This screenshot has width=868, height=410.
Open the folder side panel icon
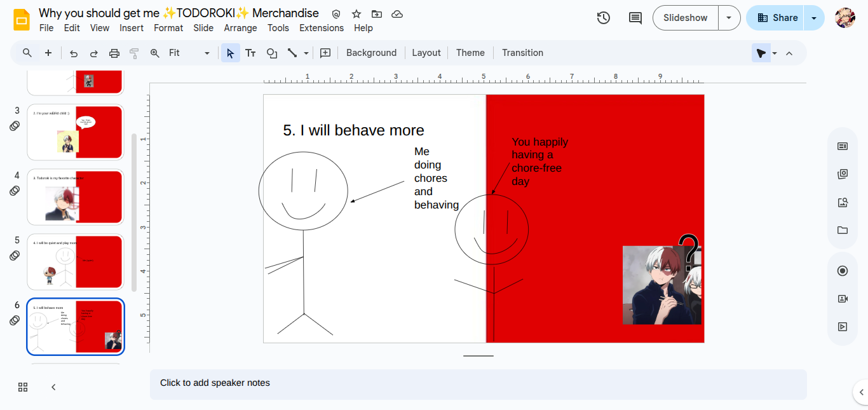click(843, 230)
